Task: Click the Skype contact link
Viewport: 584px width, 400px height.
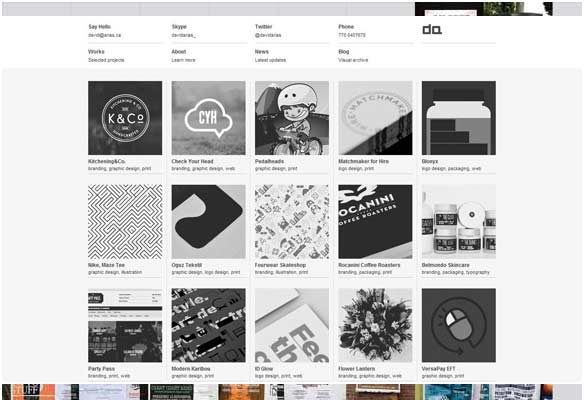Action: [183, 35]
